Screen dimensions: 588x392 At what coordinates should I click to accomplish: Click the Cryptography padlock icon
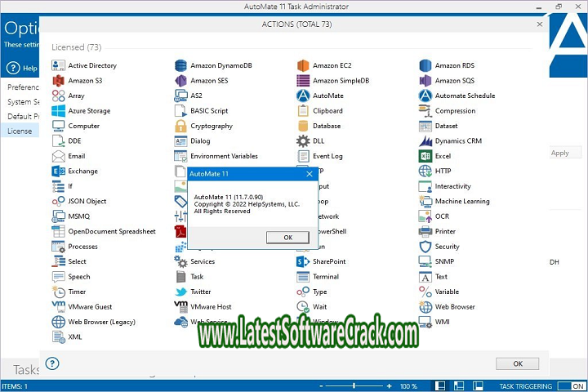(x=180, y=126)
